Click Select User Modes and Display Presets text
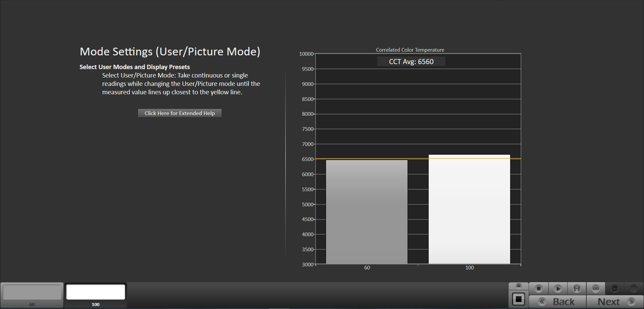644x309 pixels. [x=135, y=67]
